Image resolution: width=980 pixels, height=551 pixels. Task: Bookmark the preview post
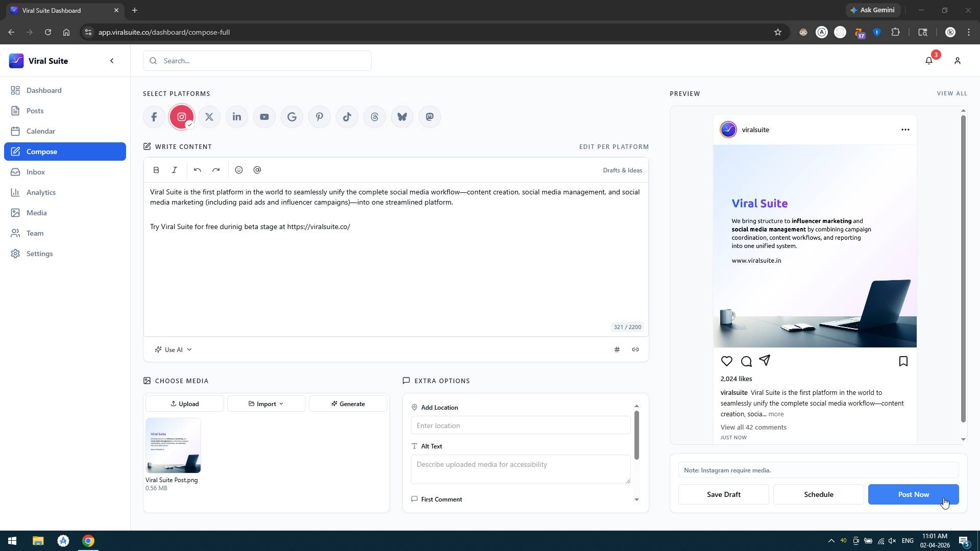click(x=903, y=361)
